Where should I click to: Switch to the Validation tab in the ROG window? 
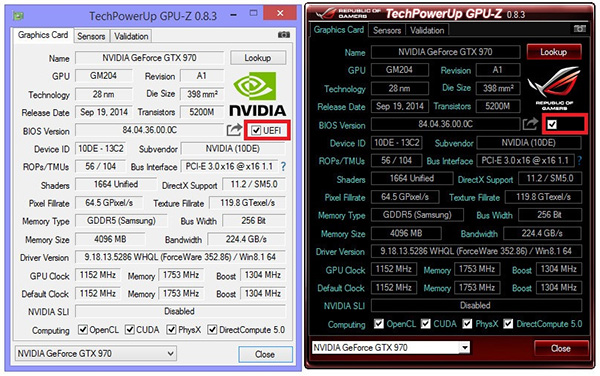coord(427,30)
